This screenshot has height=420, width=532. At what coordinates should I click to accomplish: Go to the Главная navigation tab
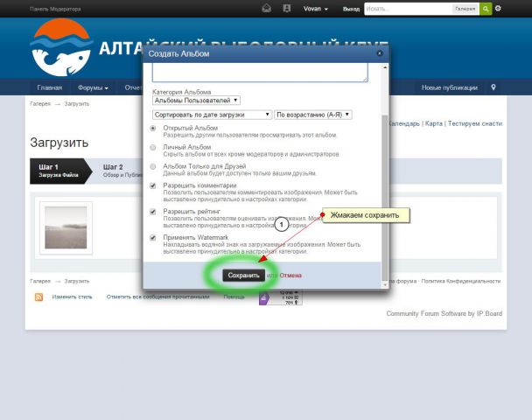[50, 87]
